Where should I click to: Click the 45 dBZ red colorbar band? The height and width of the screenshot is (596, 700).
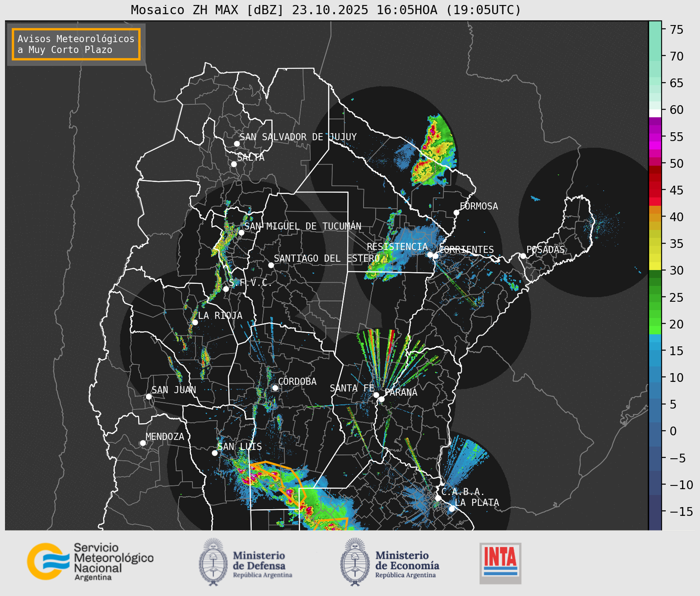pyautogui.click(x=655, y=190)
